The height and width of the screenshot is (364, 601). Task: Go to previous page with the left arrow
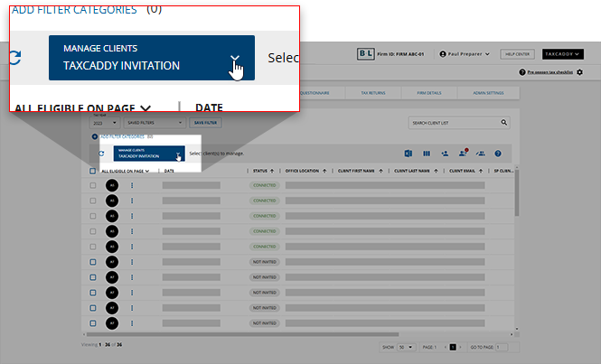[446, 347]
